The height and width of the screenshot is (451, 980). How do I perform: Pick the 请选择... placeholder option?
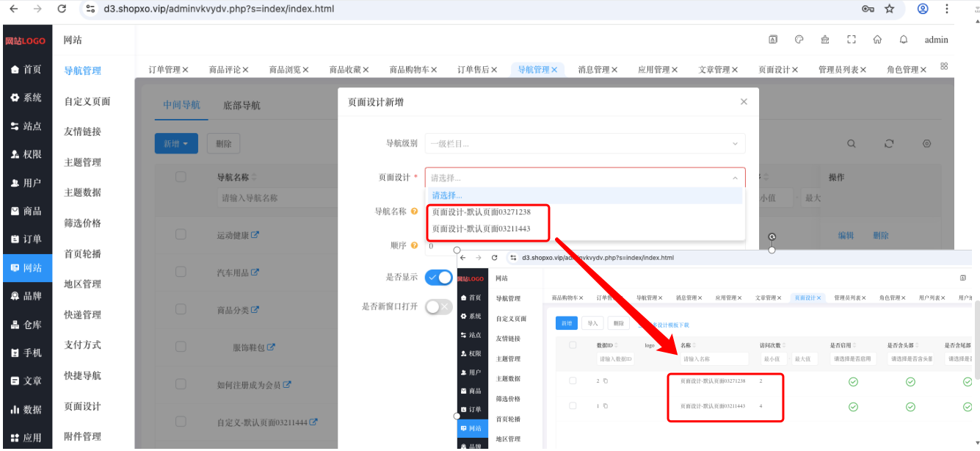point(585,195)
